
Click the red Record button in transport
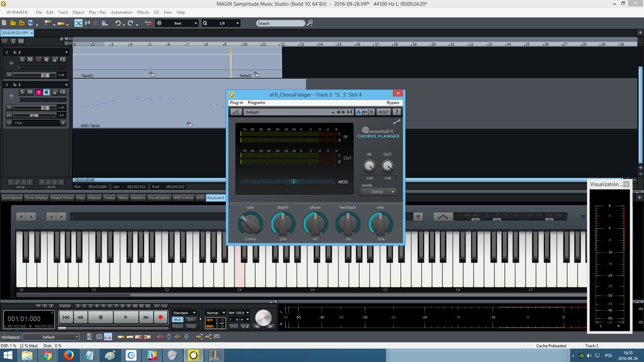click(x=161, y=317)
